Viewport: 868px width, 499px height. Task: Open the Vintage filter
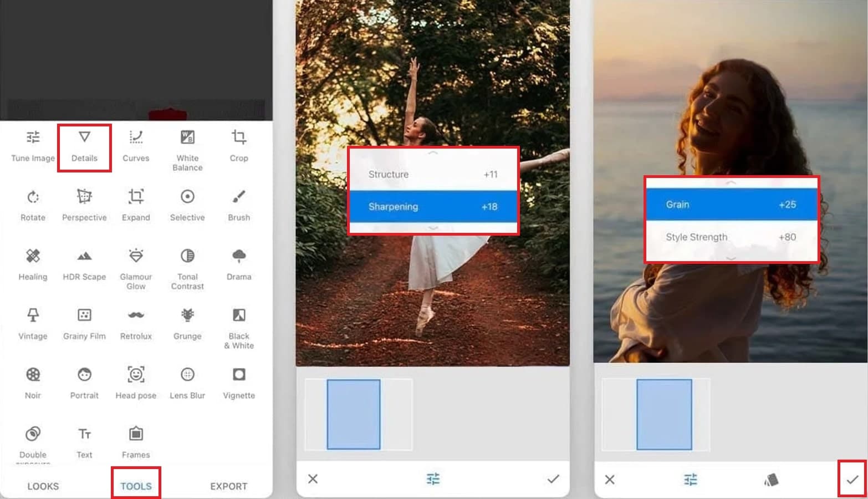click(x=33, y=324)
